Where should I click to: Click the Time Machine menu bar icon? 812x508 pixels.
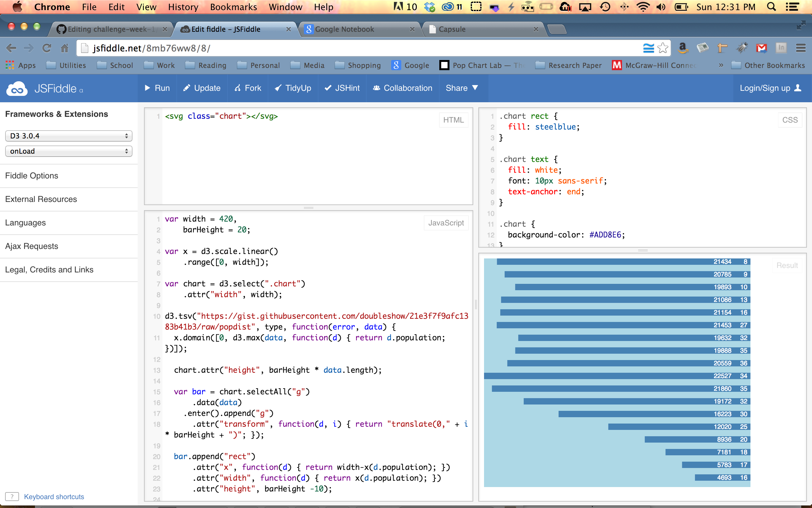(x=605, y=7)
